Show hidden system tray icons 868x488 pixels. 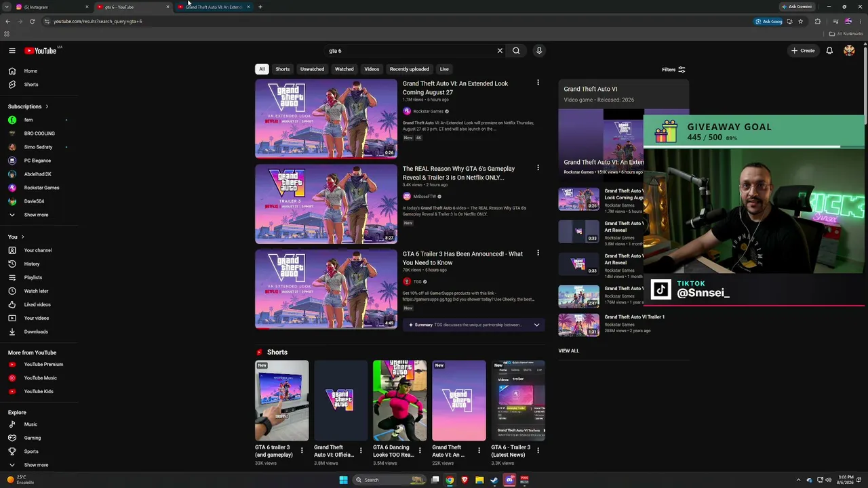tap(798, 480)
